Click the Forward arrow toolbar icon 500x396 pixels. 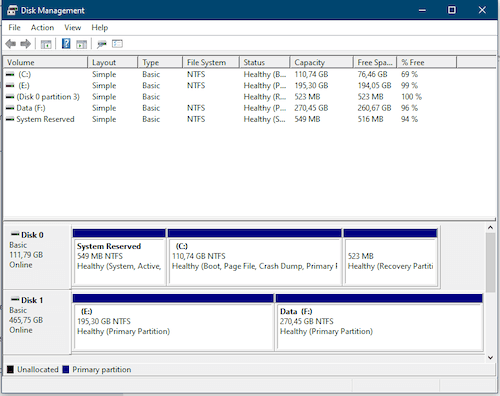[x=26, y=44]
